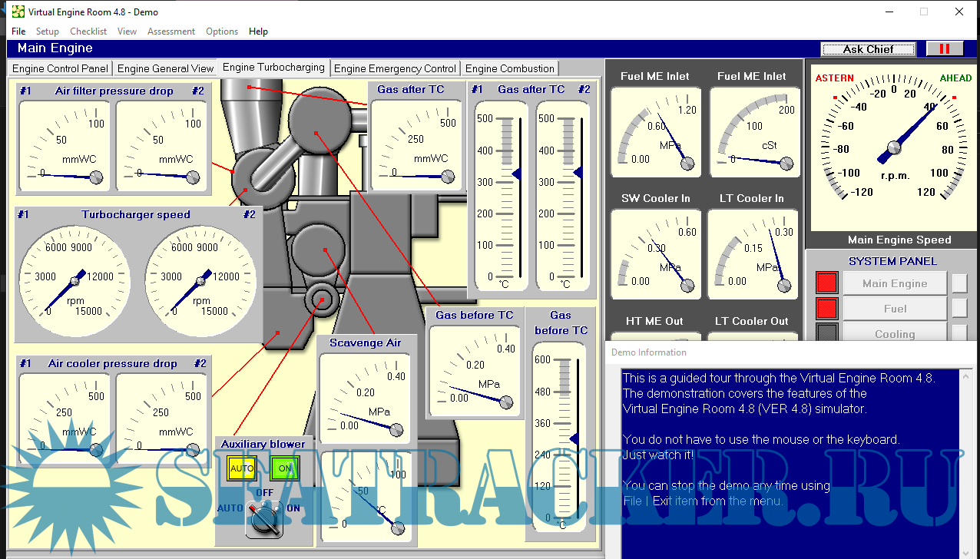Viewport: 980px width, 559px height.
Task: Go to Engine Combustion tab
Action: click(509, 68)
